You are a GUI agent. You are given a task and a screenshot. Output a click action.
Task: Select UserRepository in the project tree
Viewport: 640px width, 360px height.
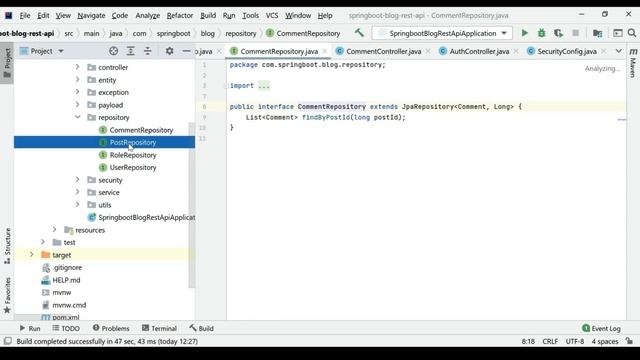click(133, 167)
